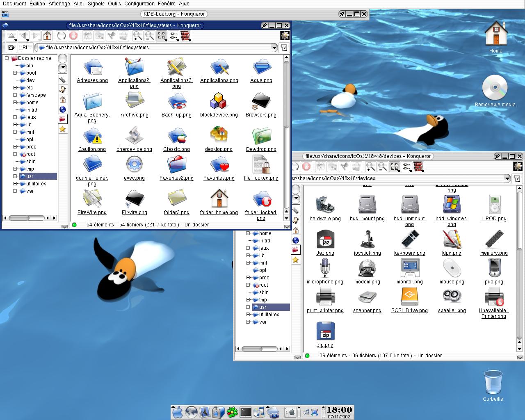Launch the globe browser in the bottom panel
Screen dimensions: 525x420
coord(191,412)
